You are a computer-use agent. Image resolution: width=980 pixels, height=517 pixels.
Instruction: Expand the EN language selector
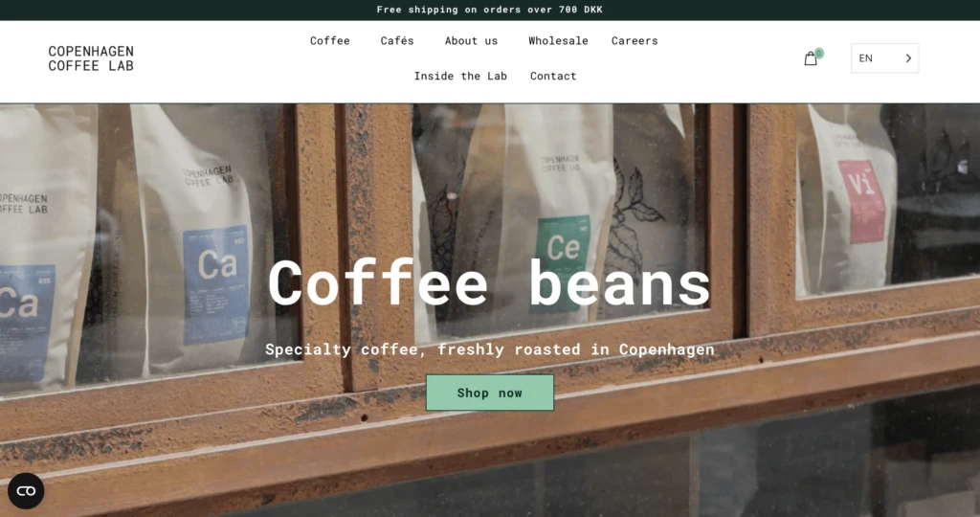tap(884, 58)
